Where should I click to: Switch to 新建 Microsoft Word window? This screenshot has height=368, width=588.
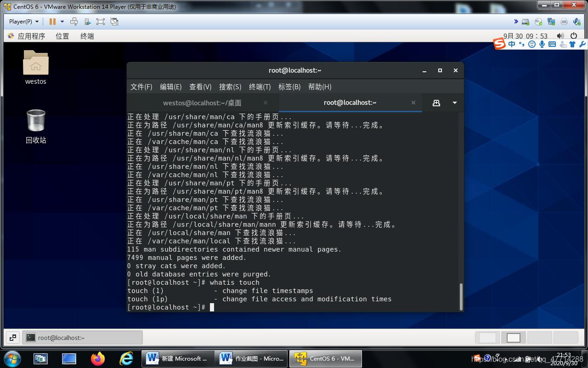(178, 358)
